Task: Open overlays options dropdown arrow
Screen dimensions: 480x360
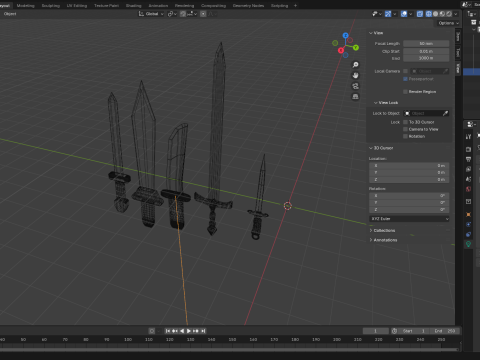Action: click(411, 14)
